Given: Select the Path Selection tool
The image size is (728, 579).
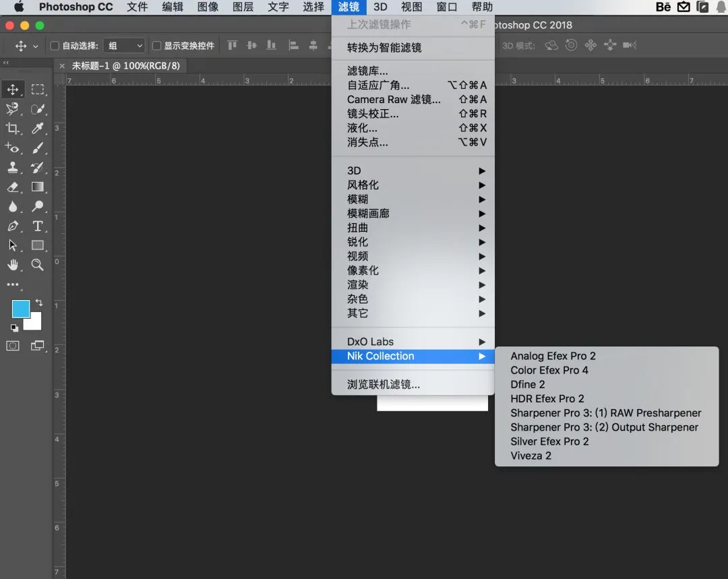Looking at the screenshot, I should click(13, 245).
